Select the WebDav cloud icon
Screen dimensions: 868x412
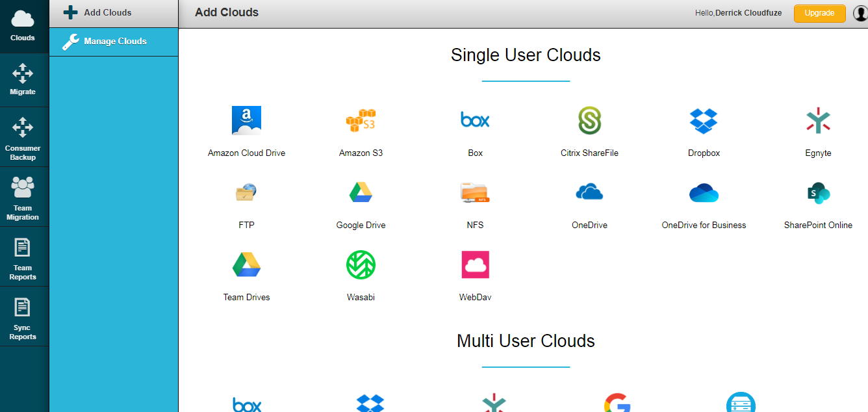point(475,264)
